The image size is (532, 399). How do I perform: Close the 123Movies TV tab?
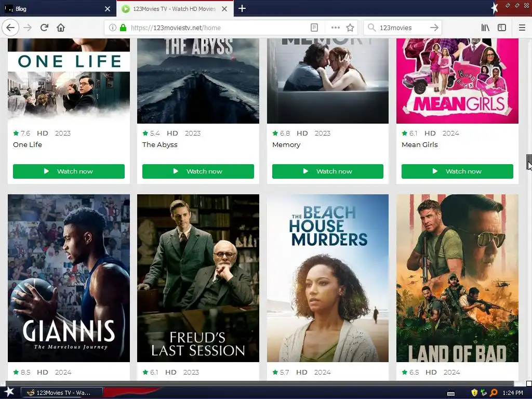coord(224,9)
